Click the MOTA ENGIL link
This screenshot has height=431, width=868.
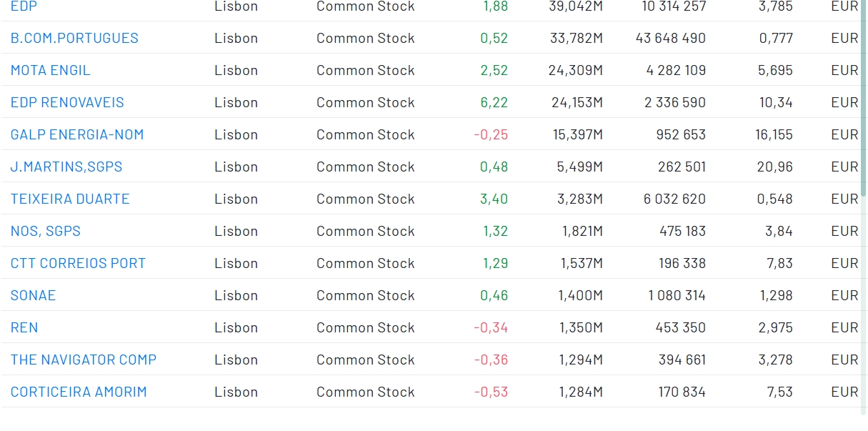coord(50,70)
